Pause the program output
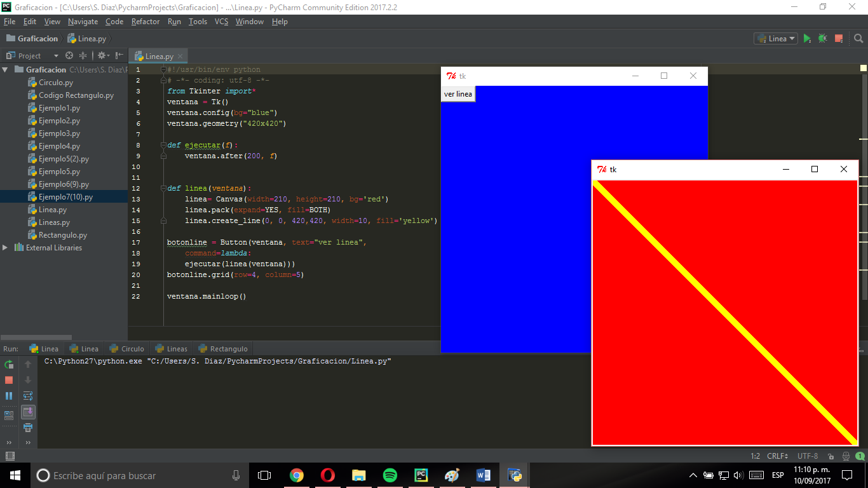Viewport: 868px width, 488px height. 9,395
